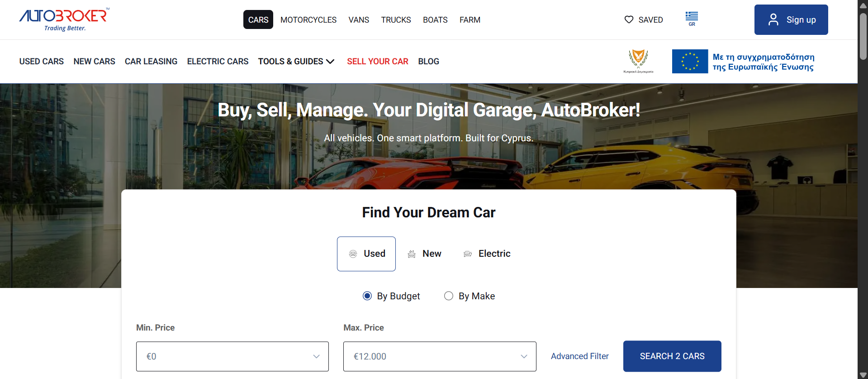Open Electric Cars link
The width and height of the screenshot is (868, 379).
point(218,61)
